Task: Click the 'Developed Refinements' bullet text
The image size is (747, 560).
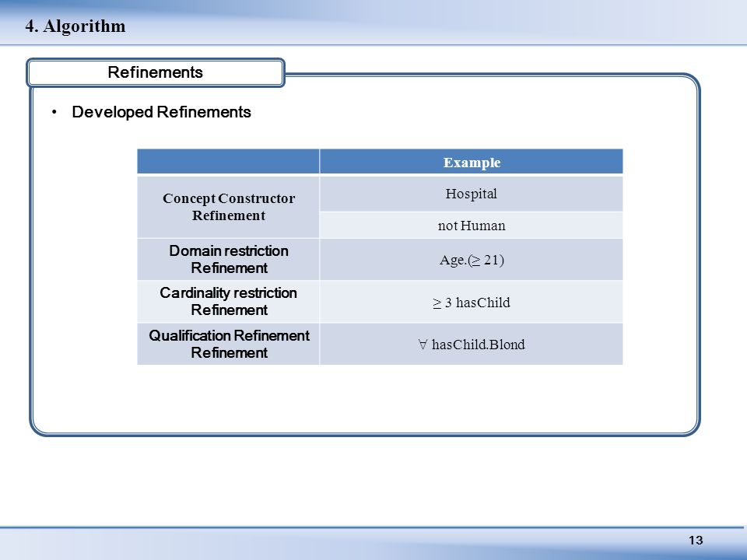Action: click(161, 112)
